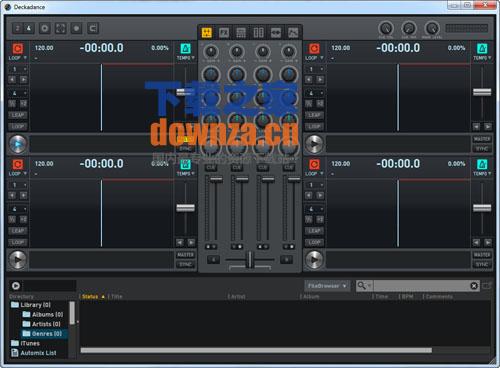Viewport: 500px width, 368px height.
Task: Open the FileBrowser dropdown
Action: click(x=327, y=286)
